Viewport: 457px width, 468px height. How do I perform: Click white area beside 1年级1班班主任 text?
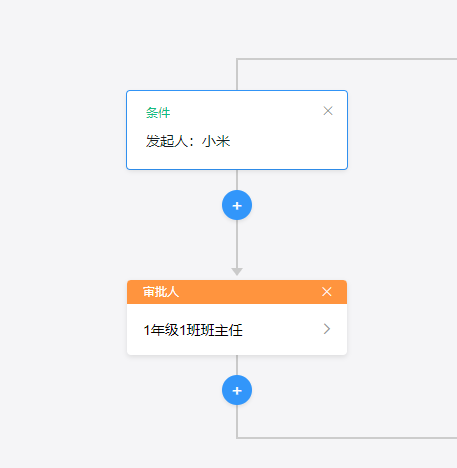tap(282, 330)
